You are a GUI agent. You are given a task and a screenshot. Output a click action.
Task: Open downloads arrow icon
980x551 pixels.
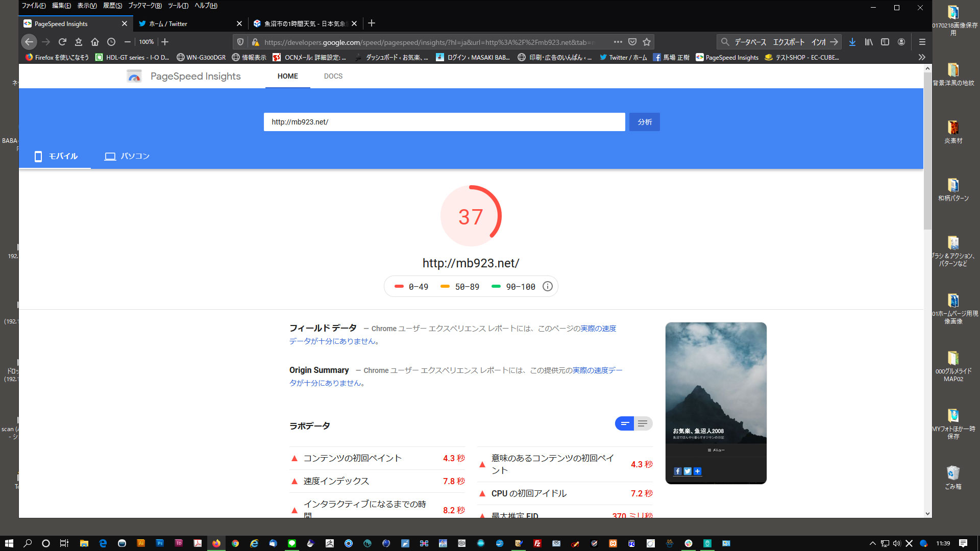[852, 42]
